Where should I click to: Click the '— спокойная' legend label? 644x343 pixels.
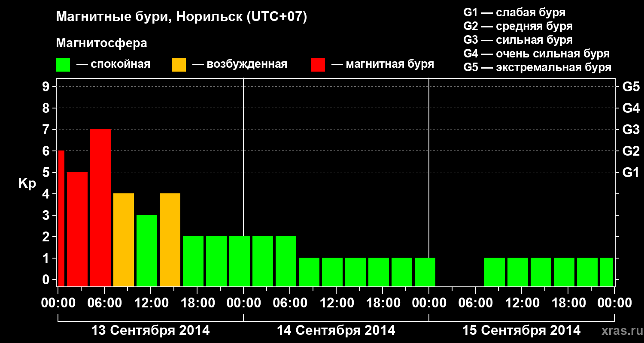click(x=113, y=65)
